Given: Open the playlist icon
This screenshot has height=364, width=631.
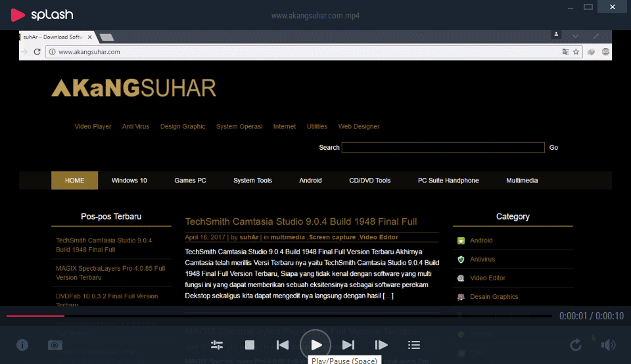Looking at the screenshot, I should [414, 345].
